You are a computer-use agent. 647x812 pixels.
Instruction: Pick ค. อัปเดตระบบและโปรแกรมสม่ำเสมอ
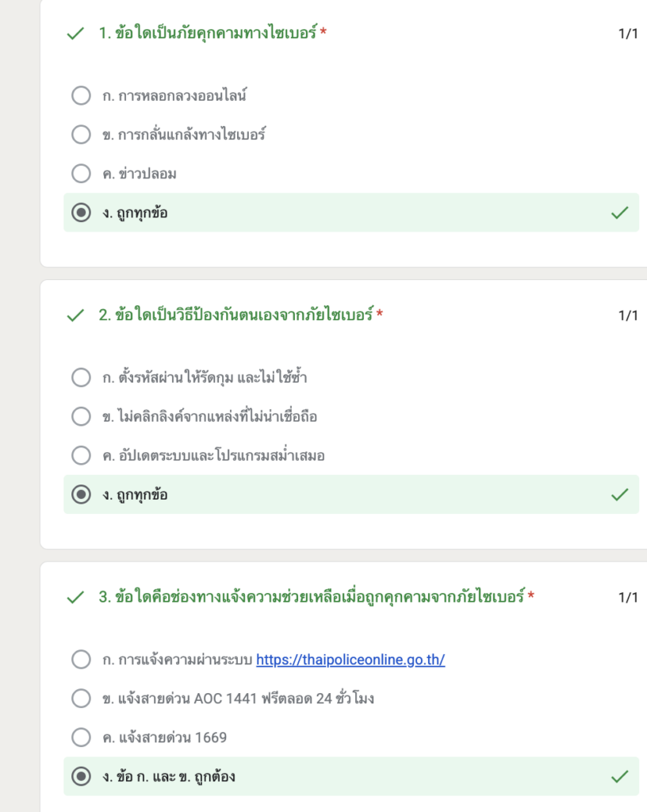[81, 456]
